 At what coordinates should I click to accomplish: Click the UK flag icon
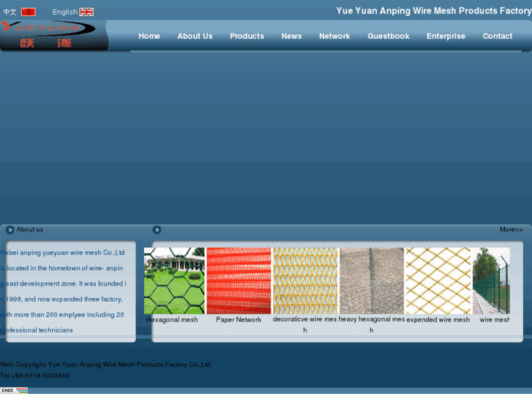(86, 12)
